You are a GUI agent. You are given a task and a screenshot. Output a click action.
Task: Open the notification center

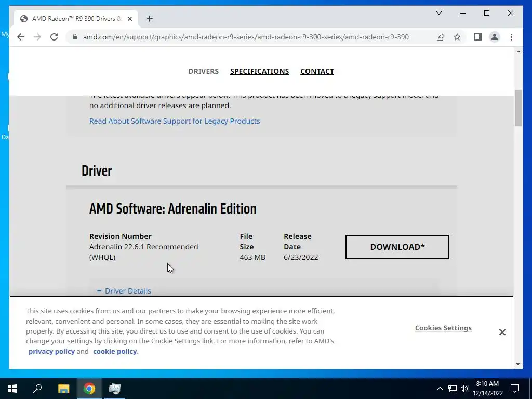click(515, 389)
